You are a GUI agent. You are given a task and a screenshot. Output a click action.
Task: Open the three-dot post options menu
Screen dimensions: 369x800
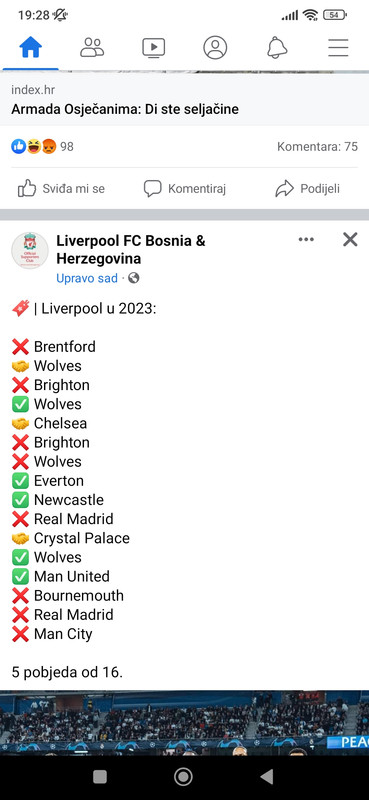click(306, 239)
